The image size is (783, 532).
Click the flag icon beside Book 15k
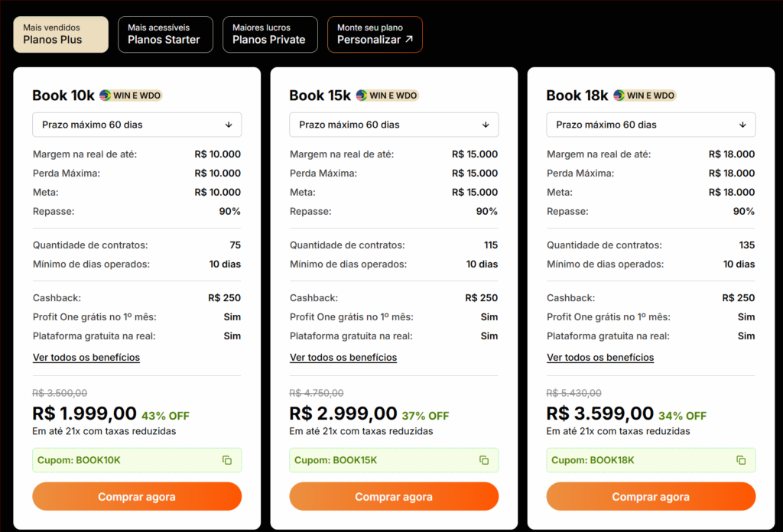(362, 96)
